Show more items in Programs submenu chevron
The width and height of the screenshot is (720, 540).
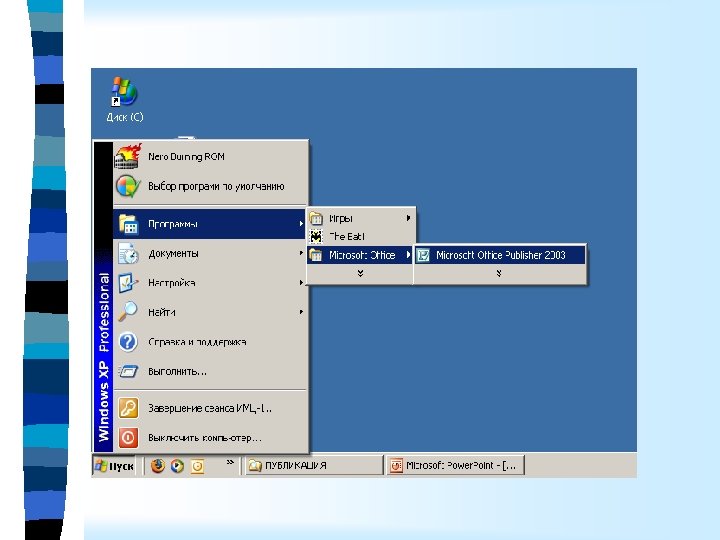point(360,273)
